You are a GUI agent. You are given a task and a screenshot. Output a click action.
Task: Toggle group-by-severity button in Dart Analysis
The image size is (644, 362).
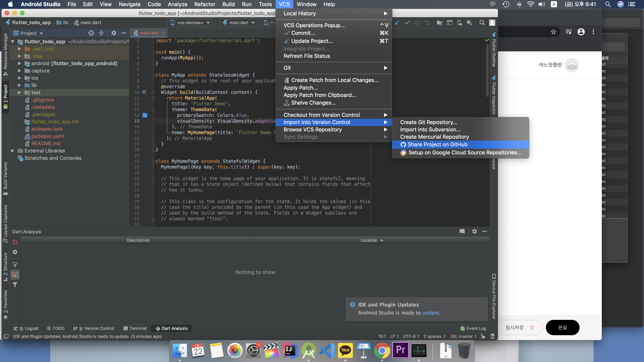(x=15, y=274)
